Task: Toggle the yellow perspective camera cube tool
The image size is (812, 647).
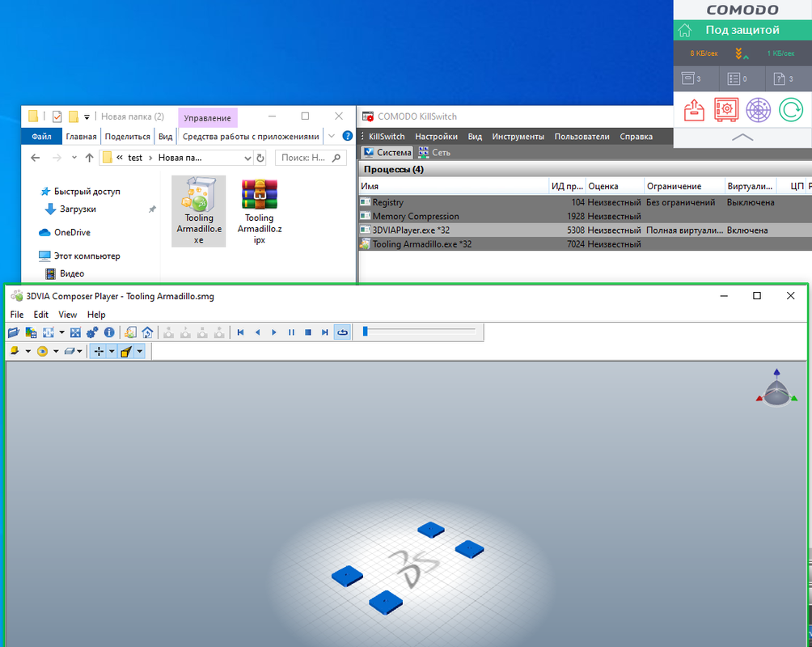Action: tap(126, 351)
